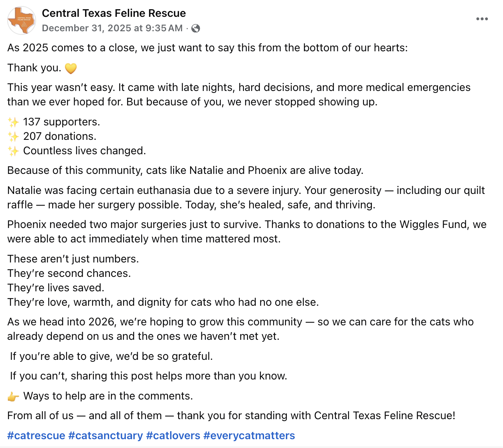Viewport: 503px width, 448px height.
Task: Click the yellow heart emoji after Thank you
Action: coord(71,69)
